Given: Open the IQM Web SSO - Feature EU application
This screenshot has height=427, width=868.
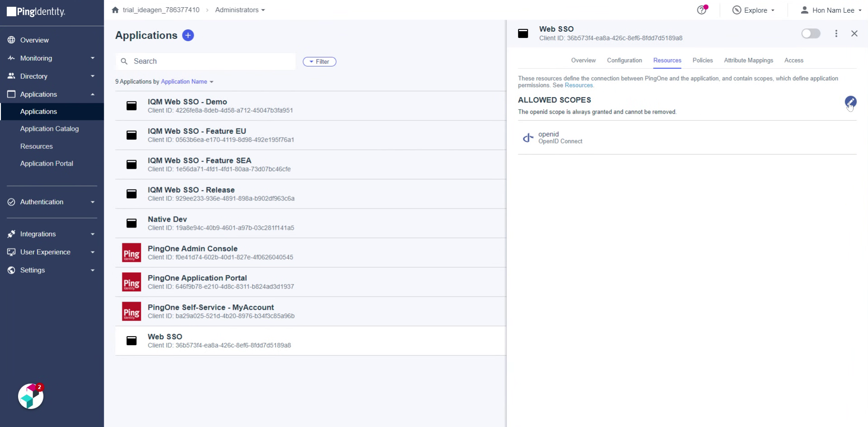Looking at the screenshot, I should [x=310, y=135].
